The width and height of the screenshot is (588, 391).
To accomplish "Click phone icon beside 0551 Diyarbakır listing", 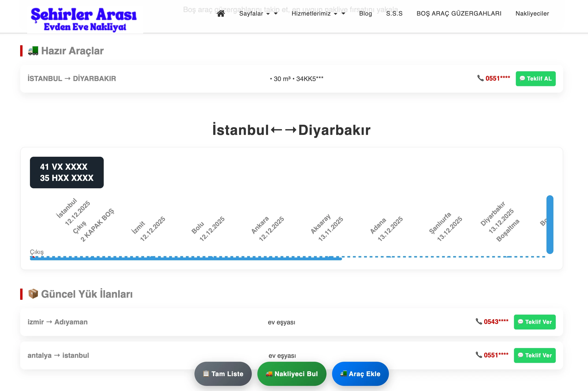I will coord(480,78).
